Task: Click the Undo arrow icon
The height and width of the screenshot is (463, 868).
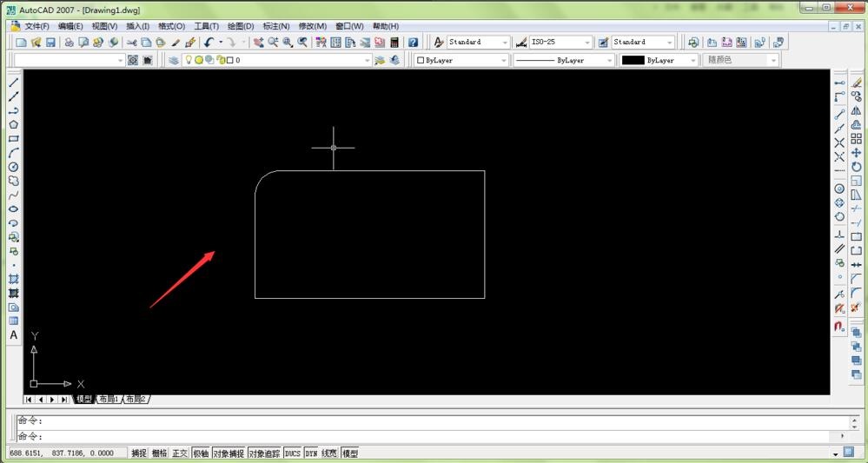Action: 209,42
